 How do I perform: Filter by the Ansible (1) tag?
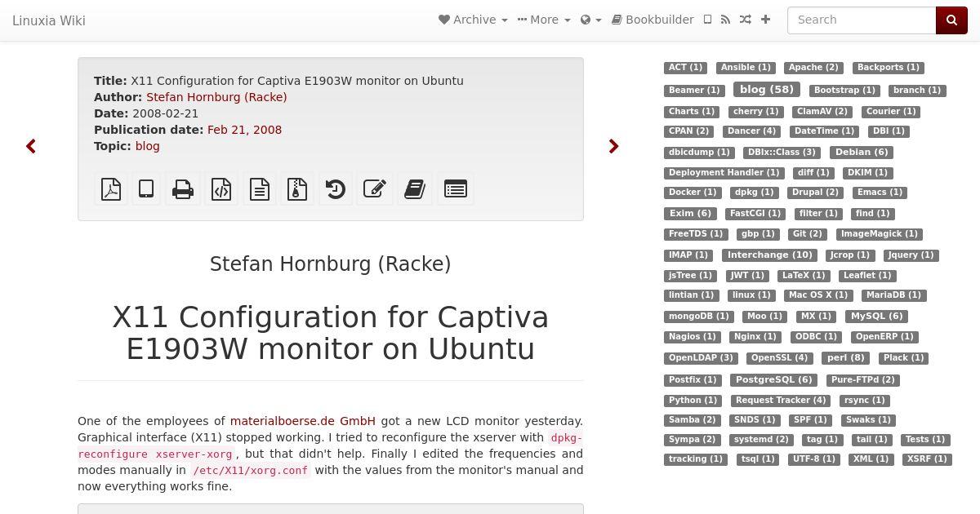746,68
